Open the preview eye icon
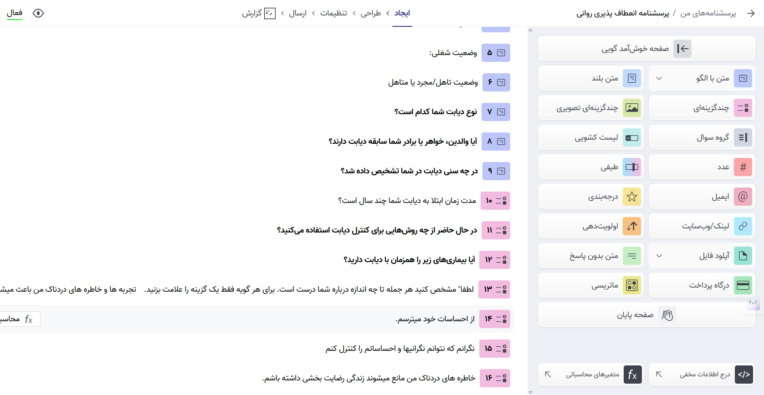Screen dimensions: 764x395 coord(38,14)
